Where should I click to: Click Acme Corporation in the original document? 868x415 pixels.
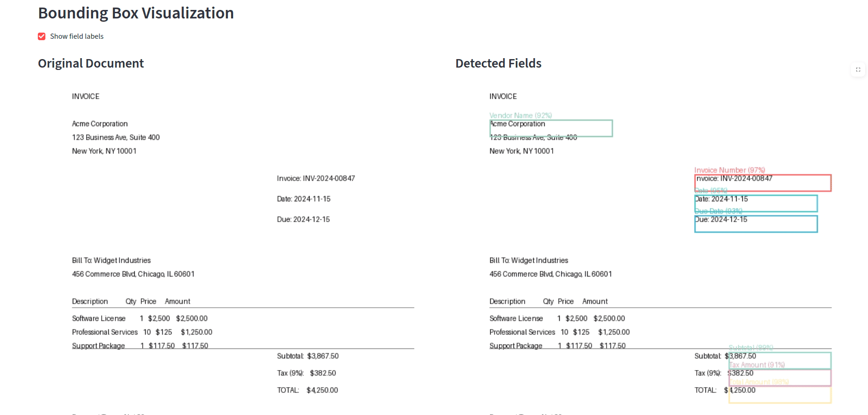pyautogui.click(x=100, y=124)
